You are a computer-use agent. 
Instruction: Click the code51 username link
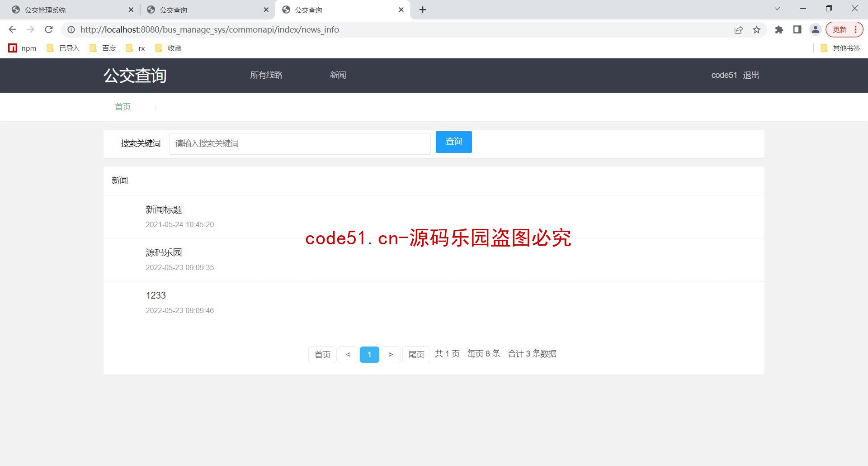pos(724,75)
